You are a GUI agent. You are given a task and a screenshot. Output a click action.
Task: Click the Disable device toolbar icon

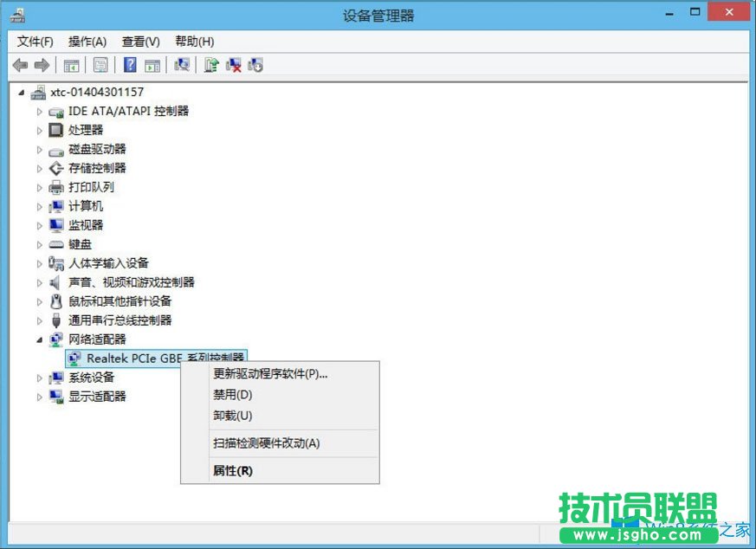(255, 65)
